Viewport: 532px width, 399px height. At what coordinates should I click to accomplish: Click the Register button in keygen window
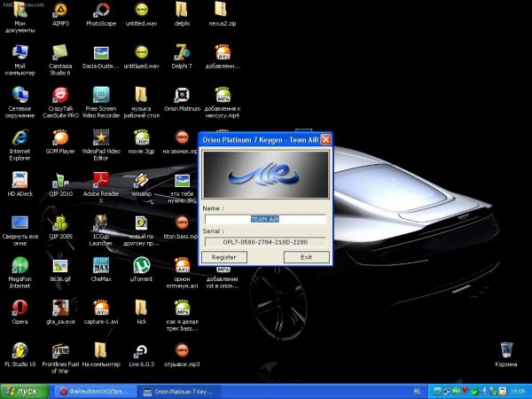point(224,257)
